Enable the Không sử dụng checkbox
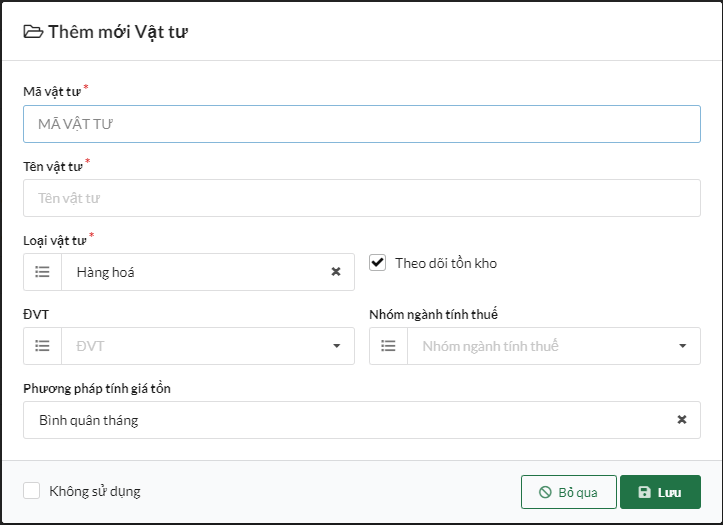The width and height of the screenshot is (723, 525). [x=32, y=491]
